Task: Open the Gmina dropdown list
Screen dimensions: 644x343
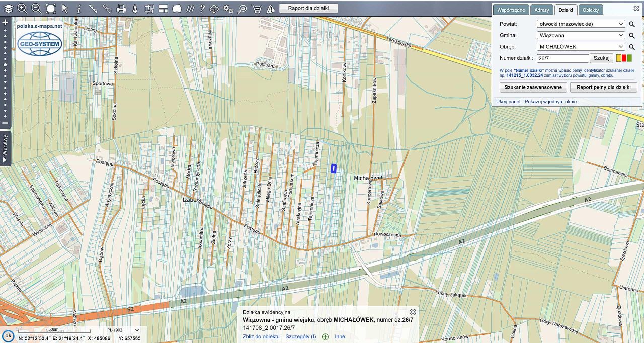Action: click(581, 35)
